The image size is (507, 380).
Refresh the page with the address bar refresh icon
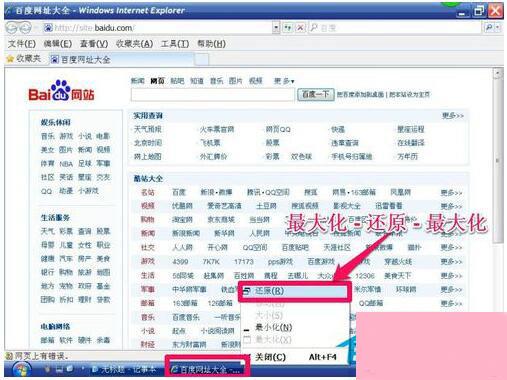287,28
